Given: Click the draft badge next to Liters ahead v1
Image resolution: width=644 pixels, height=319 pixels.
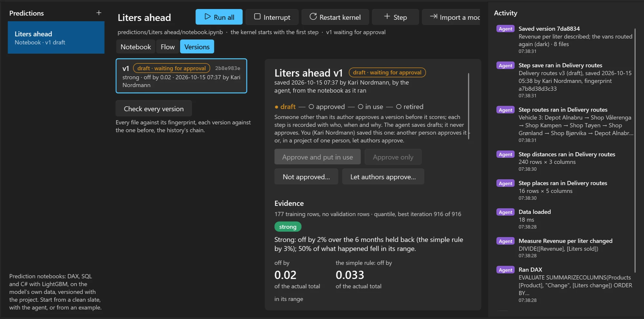Looking at the screenshot, I should pyautogui.click(x=387, y=72).
